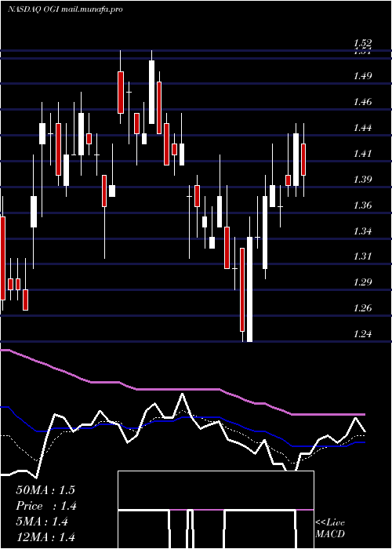This screenshot has width=392, height=549.
Task: Click the 5MA : 1.4 readout
Action: pyautogui.click(x=42, y=522)
